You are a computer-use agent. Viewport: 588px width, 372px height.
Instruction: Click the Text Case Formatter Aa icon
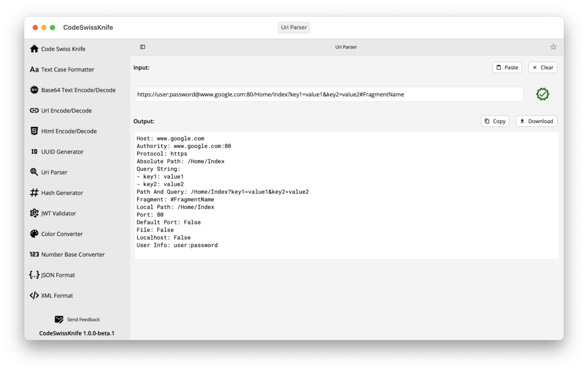[x=34, y=70]
